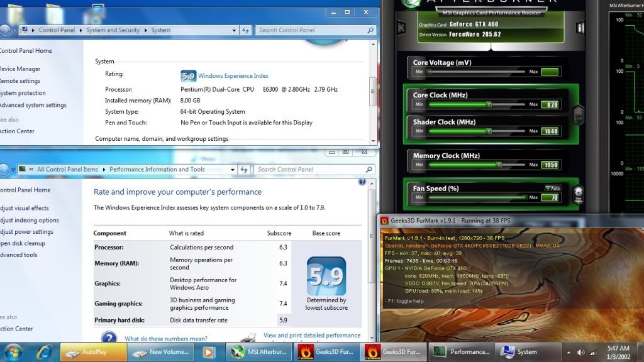Image resolution: width=644 pixels, height=362 pixels.
Task: Click the volume speaker icon in system tray
Action: pos(580,352)
